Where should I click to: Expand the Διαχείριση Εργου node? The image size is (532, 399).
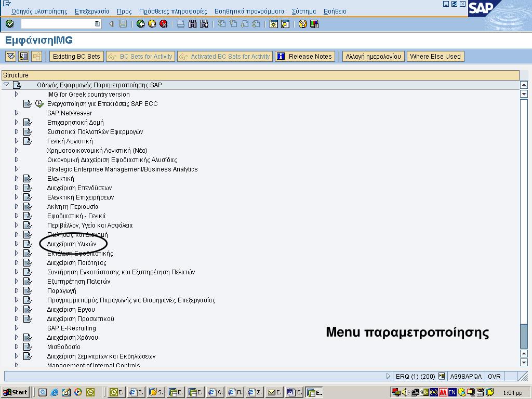(16, 309)
